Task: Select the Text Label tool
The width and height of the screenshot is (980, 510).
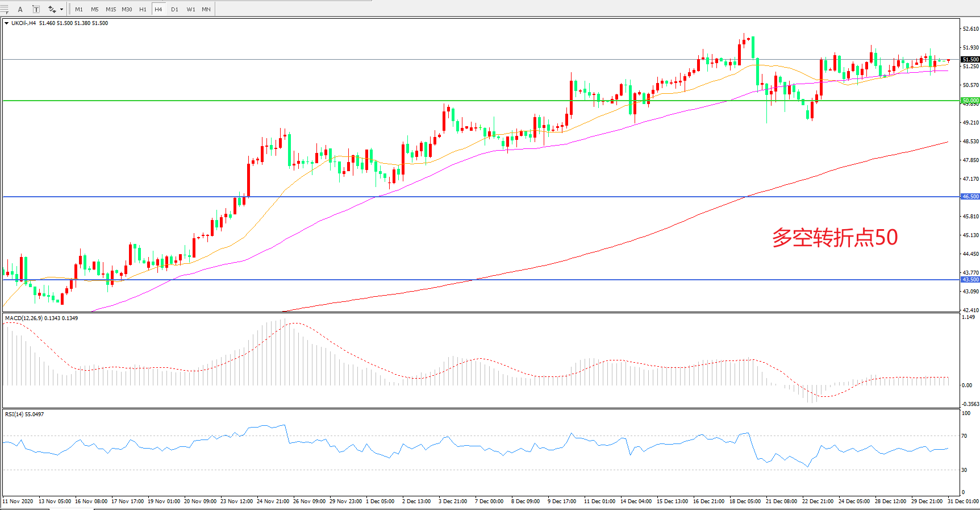Action: [36, 9]
